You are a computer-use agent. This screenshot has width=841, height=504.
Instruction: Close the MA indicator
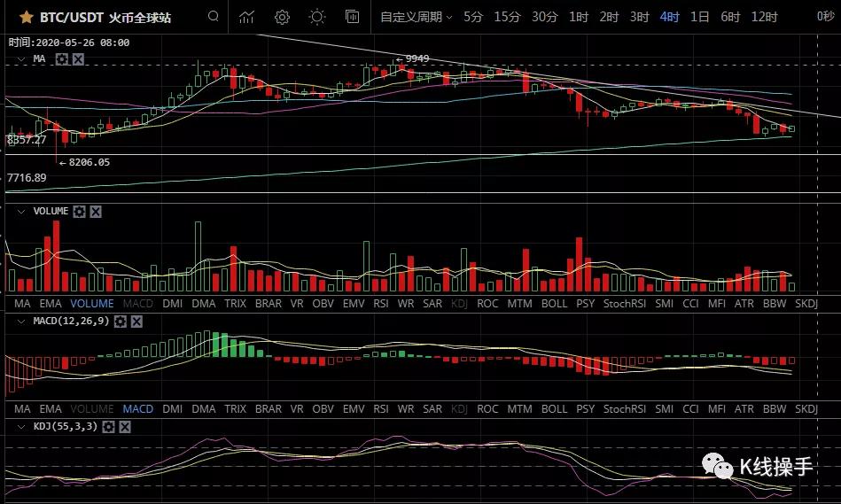pos(78,59)
